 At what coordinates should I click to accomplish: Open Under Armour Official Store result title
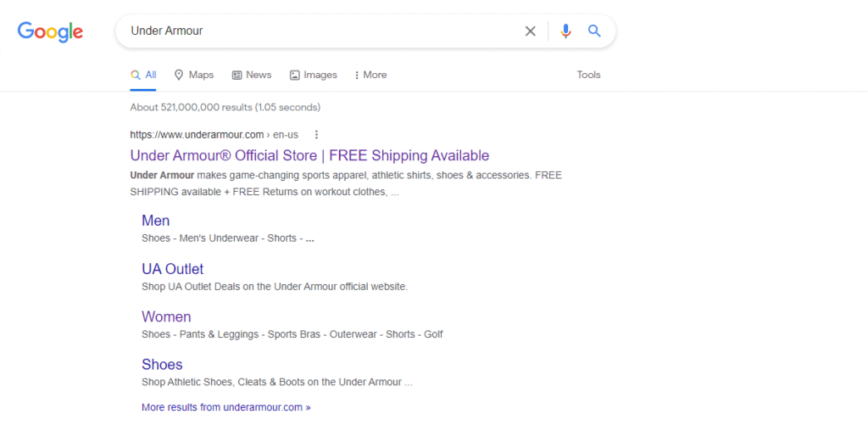pos(309,155)
